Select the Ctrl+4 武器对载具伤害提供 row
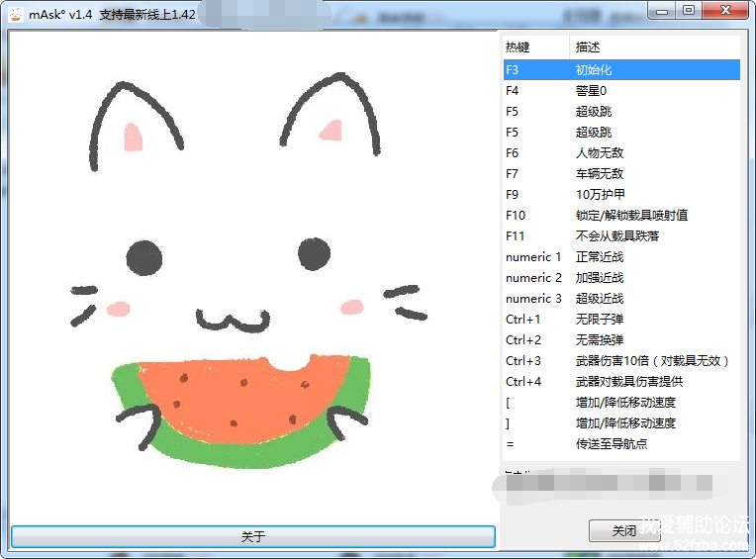 (621, 381)
